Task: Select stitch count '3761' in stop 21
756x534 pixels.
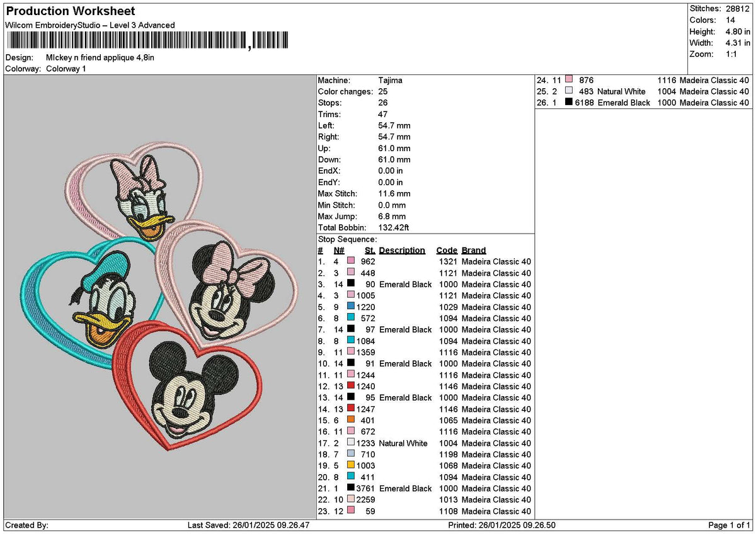Action: 365,488
